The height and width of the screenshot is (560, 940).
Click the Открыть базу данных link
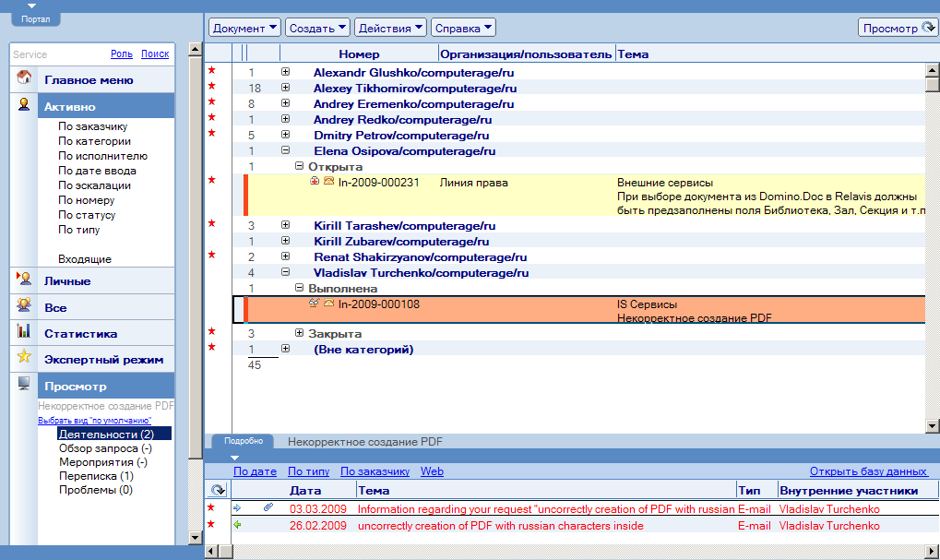coord(868,471)
